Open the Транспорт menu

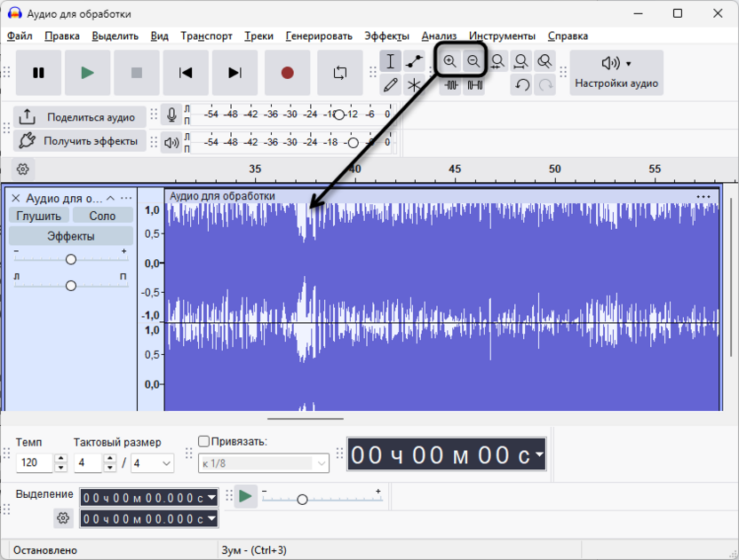(206, 36)
